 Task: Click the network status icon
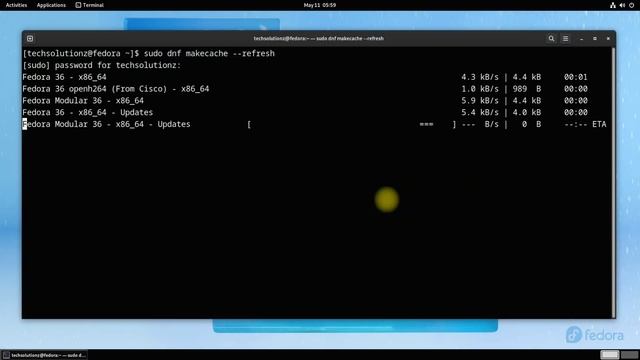613,5
